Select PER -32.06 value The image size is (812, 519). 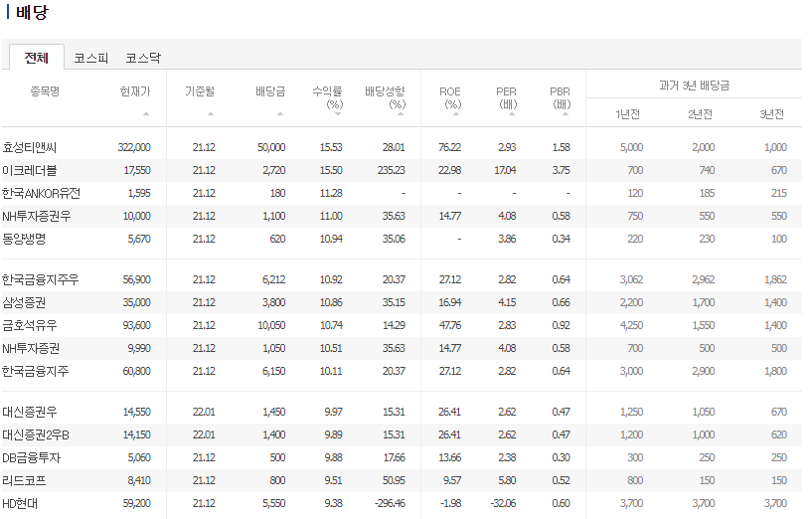(x=503, y=503)
